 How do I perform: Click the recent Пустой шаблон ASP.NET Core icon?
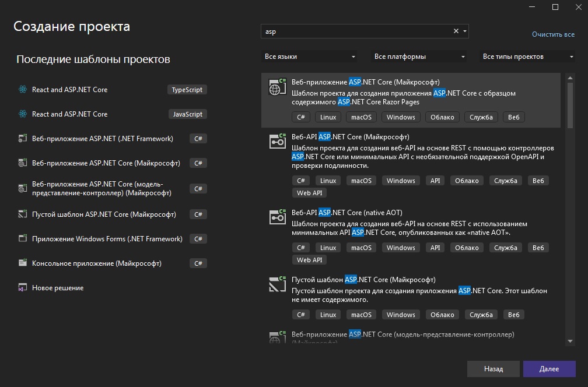pyautogui.click(x=23, y=214)
